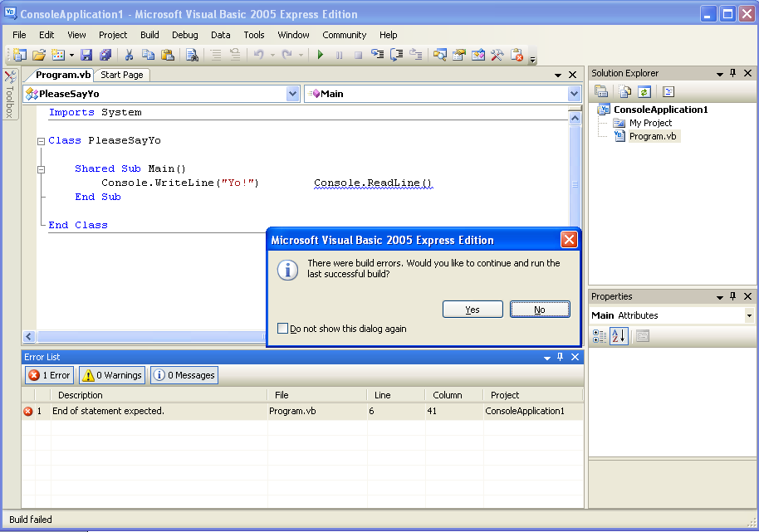The image size is (759, 532).
Task: Collapse the Class PleaseSayYo code region
Action: point(42,141)
